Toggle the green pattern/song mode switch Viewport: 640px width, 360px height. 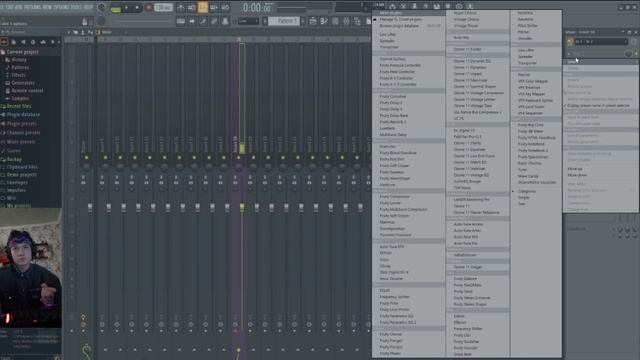click(x=116, y=8)
